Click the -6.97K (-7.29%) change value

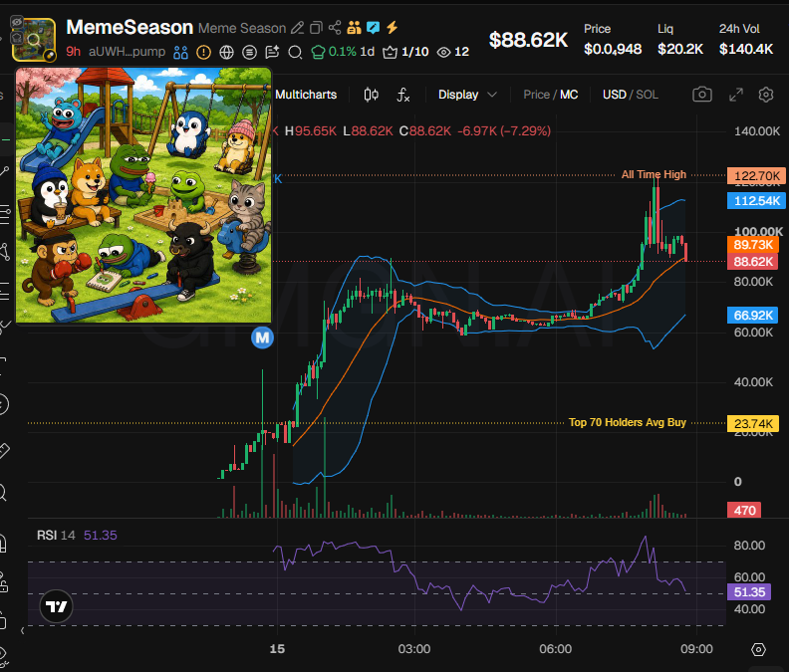point(504,131)
